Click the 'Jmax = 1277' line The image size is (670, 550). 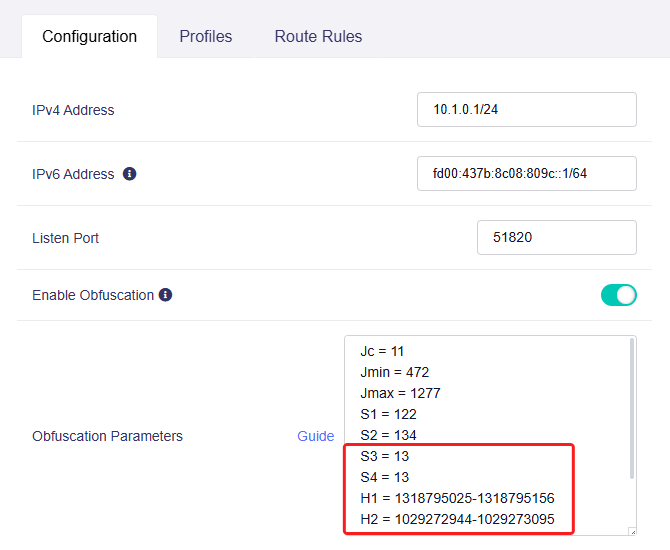click(400, 393)
